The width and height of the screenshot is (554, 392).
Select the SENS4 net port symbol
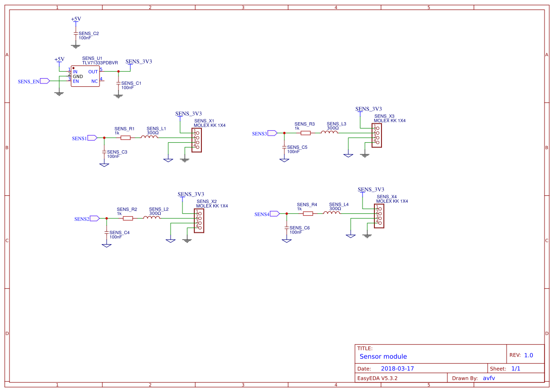coord(274,214)
